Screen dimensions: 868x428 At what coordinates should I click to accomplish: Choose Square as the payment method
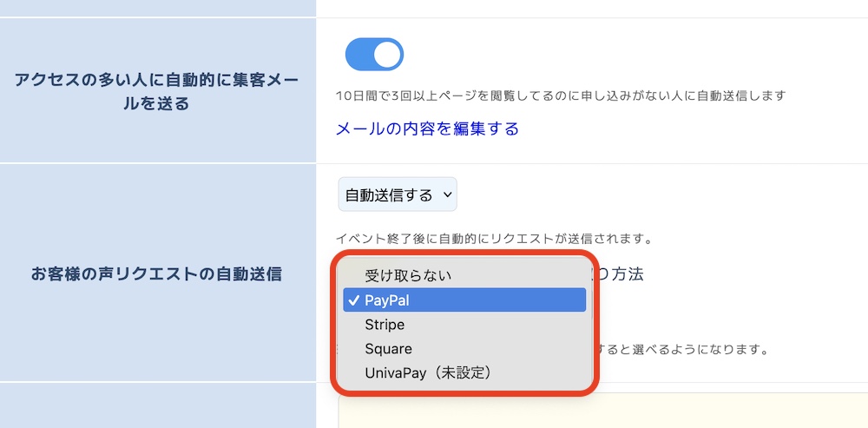tap(388, 349)
